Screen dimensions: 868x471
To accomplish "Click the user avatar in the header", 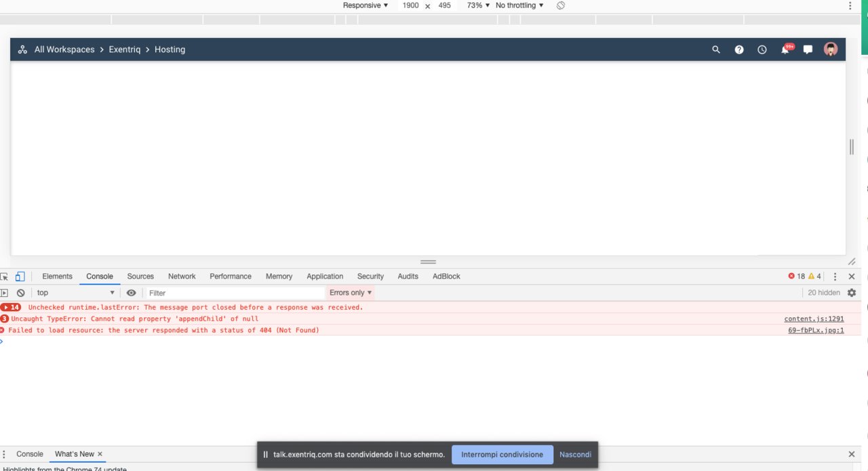I will pos(831,49).
